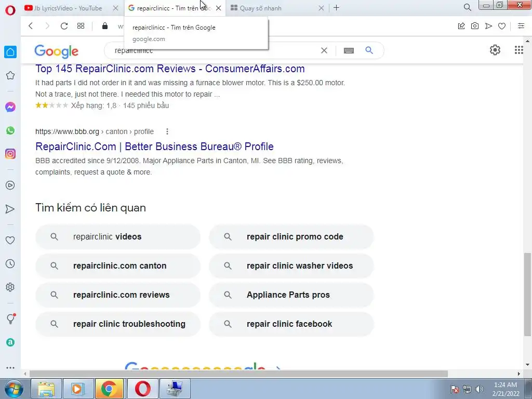Reload the current page
Image resolution: width=532 pixels, height=399 pixels.
64,26
